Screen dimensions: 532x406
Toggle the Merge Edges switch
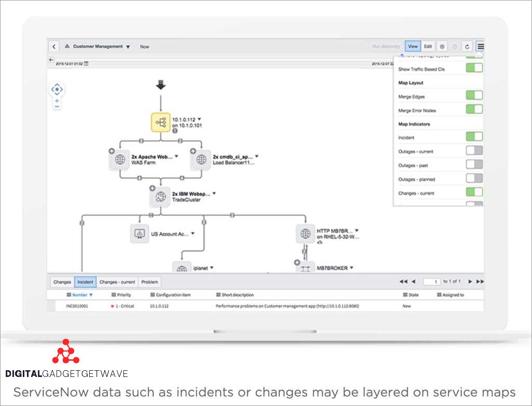[474, 95]
